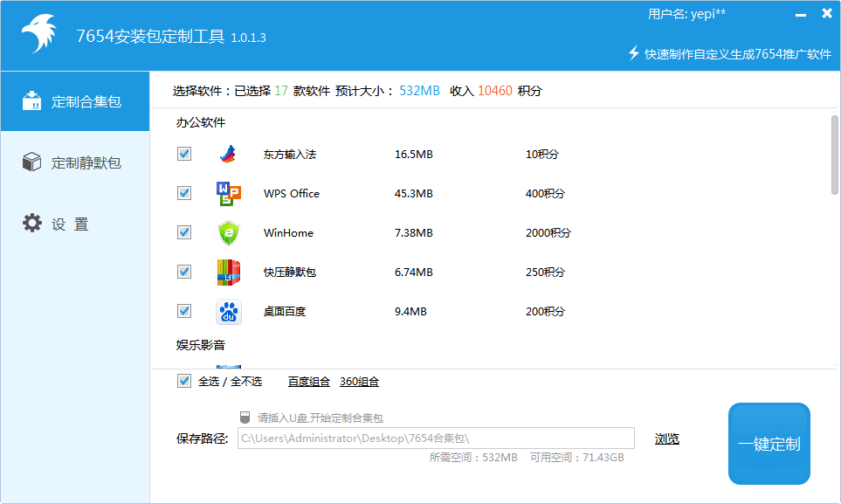Open the 定制合集包 tab
Viewport: 841px width, 504px height.
point(75,101)
